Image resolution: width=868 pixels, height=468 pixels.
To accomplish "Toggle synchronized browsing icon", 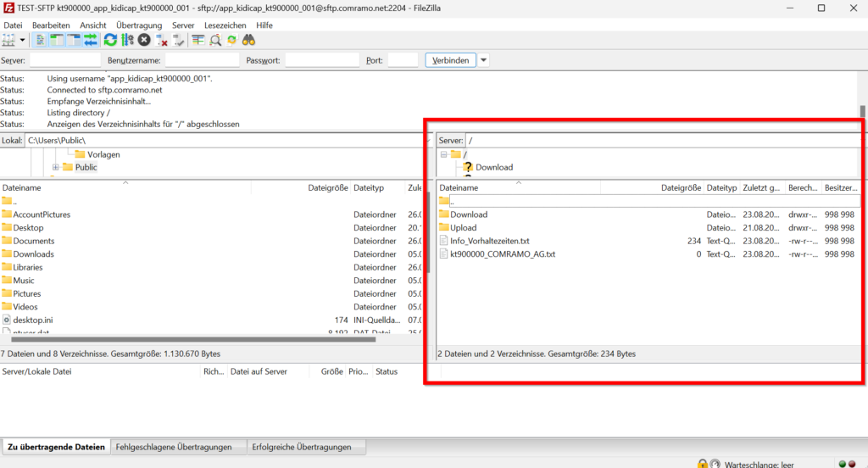I will point(232,40).
